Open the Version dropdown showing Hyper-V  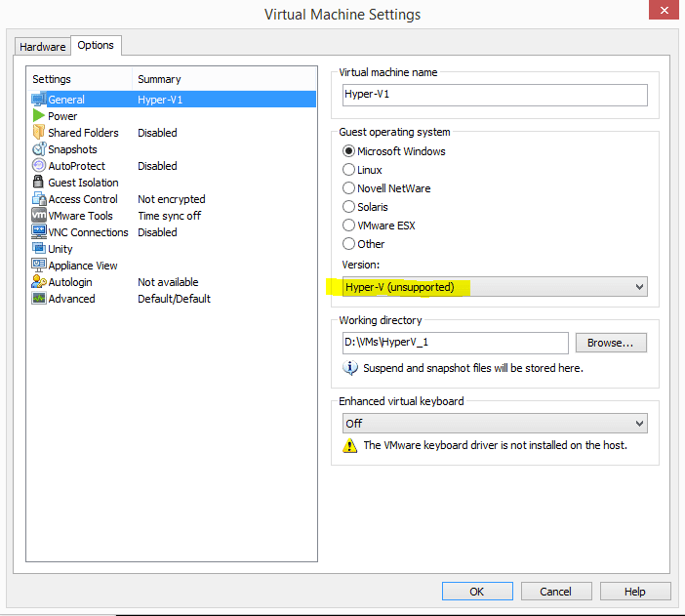495,287
